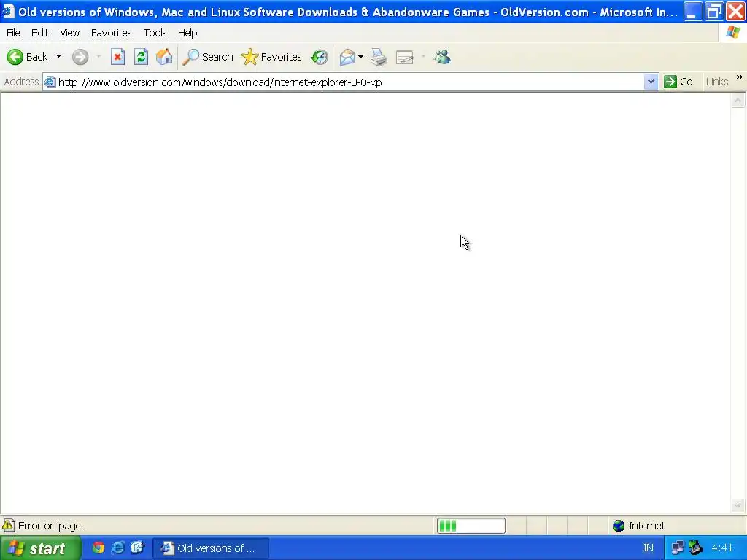
Task: Click the Internet zone globe icon
Action: coord(619,526)
